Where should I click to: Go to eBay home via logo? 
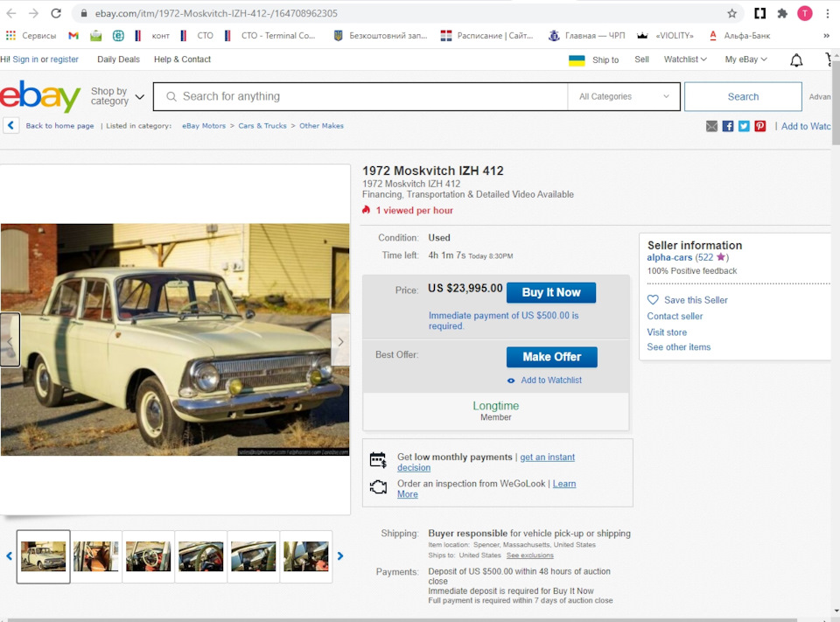(x=40, y=96)
